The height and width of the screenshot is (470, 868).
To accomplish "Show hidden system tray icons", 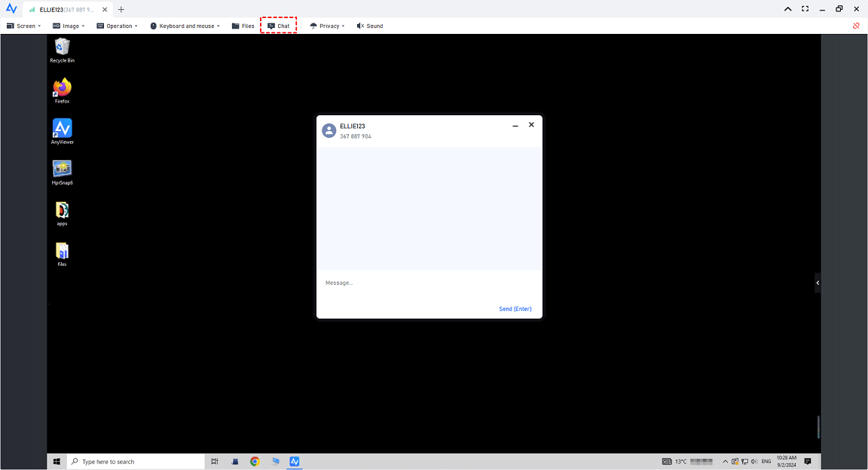I will 725,462.
